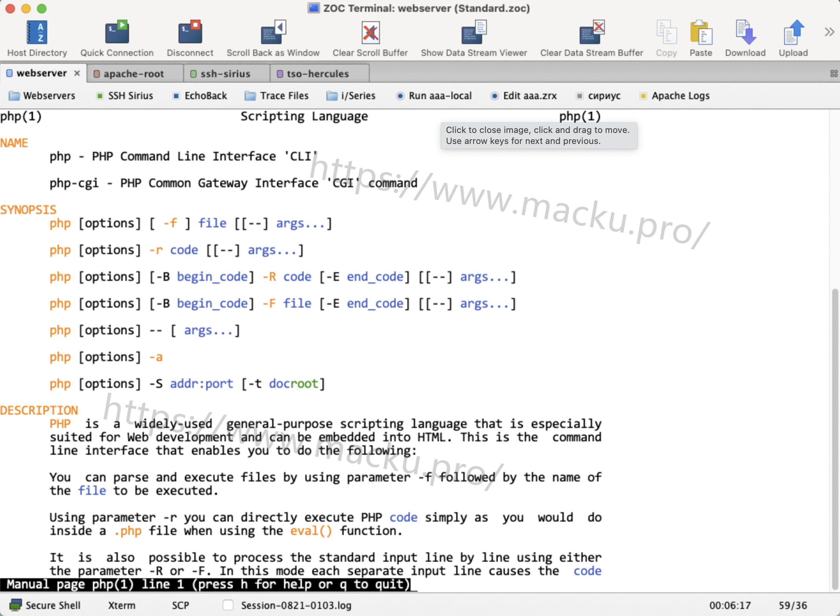Click the eval() text in terminal
This screenshot has width=840, height=616.
[311, 531]
